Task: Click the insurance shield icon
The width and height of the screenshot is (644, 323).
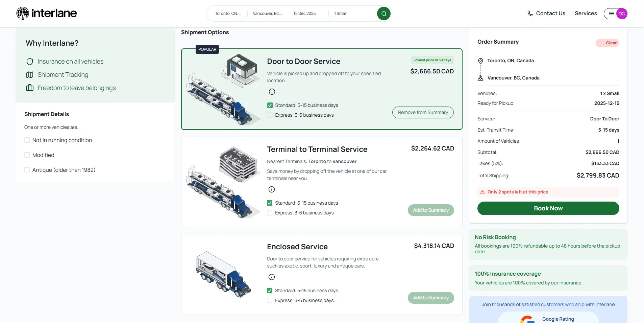Action: click(30, 61)
